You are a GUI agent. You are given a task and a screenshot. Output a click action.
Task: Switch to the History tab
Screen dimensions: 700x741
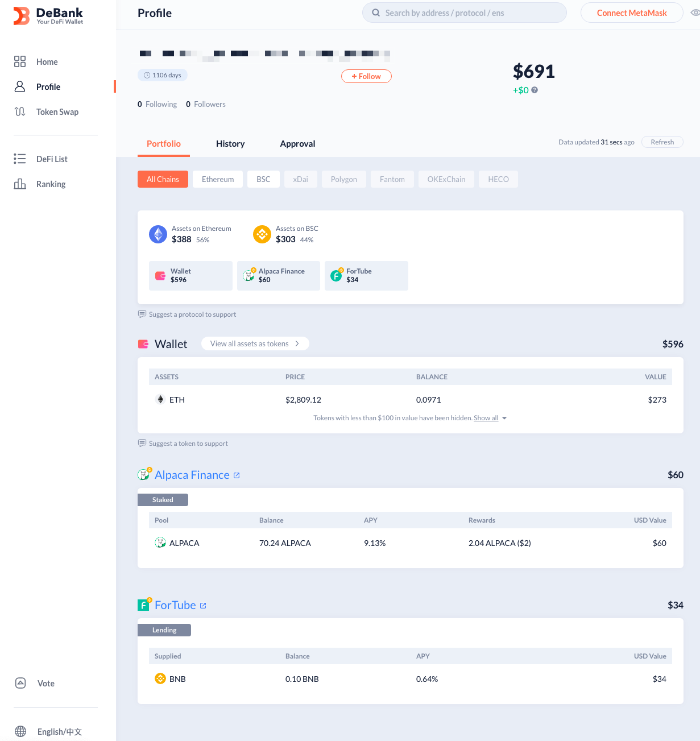[230, 144]
